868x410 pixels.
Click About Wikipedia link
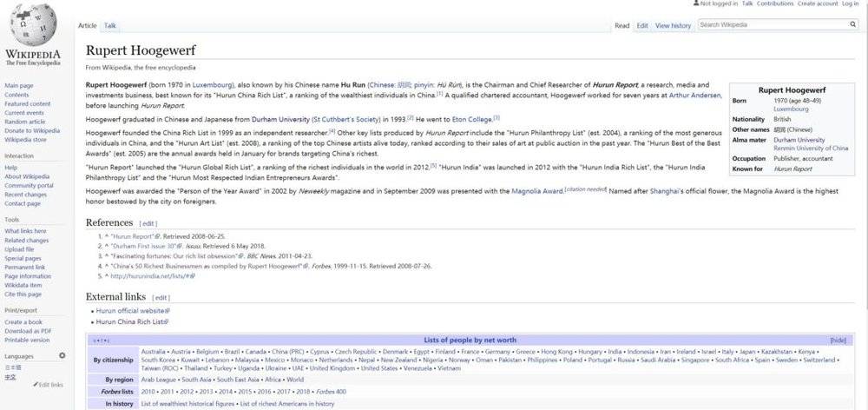click(25, 176)
